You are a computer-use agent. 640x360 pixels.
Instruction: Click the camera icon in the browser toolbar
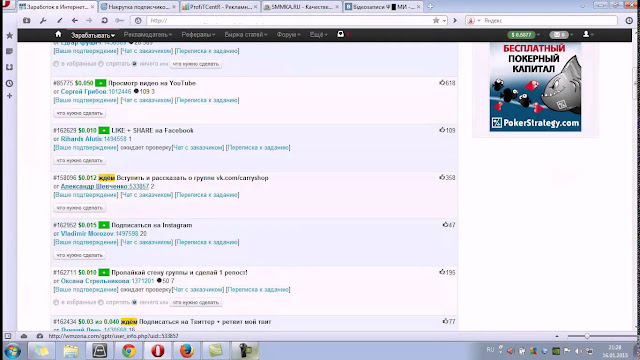point(27,20)
